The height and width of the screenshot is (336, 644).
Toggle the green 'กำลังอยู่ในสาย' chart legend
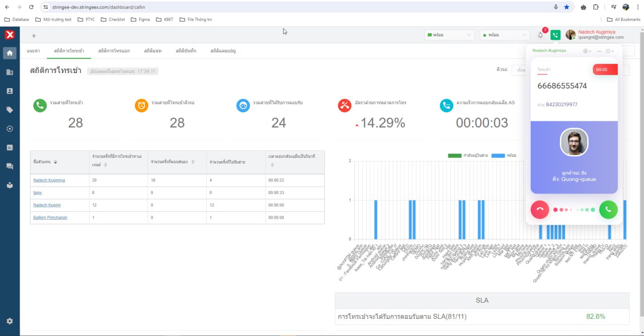click(x=468, y=155)
